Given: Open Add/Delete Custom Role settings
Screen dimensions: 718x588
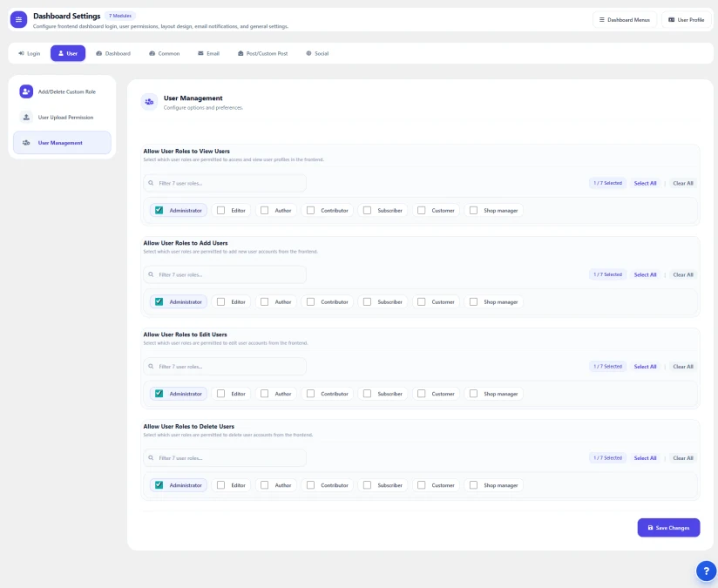Looking at the screenshot, I should pyautogui.click(x=62, y=91).
